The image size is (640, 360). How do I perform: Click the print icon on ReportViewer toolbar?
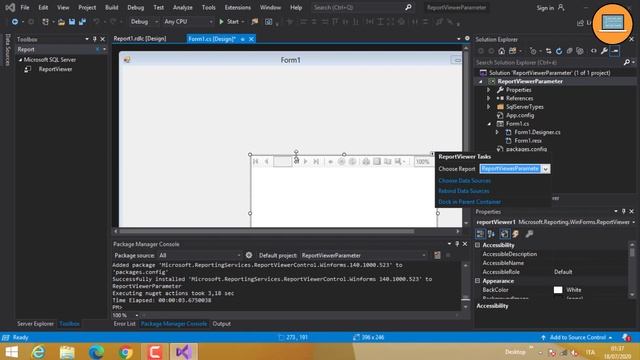[366, 162]
